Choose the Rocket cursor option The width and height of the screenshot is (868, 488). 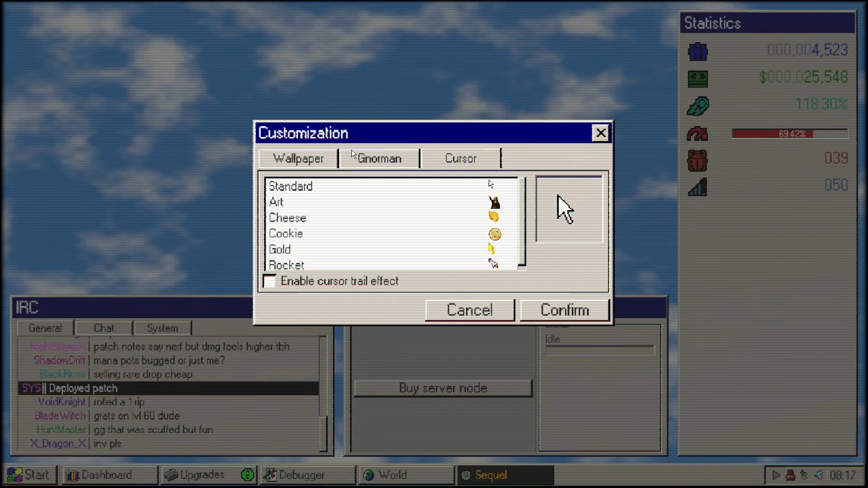click(x=287, y=265)
